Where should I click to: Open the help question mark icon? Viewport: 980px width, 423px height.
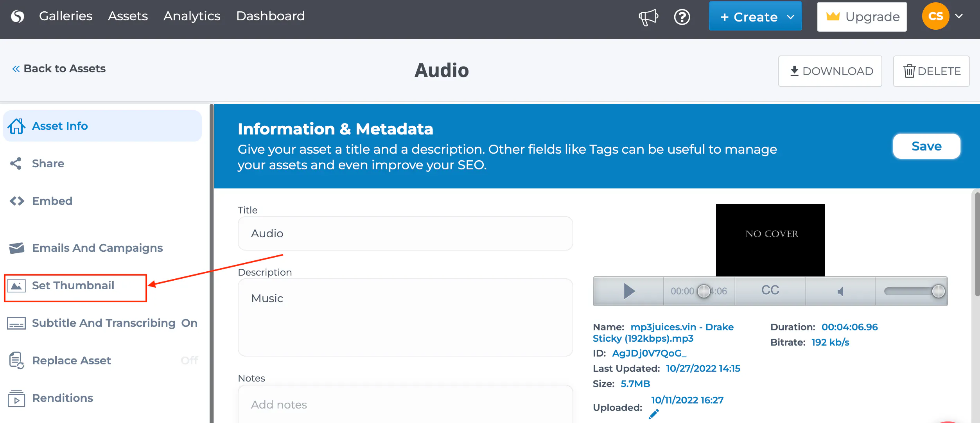click(x=682, y=17)
